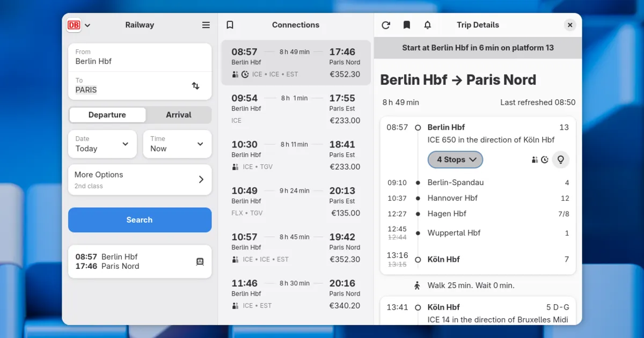Viewport: 644px width, 338px height.
Task: Choose the 10:49 FLX TGV connection
Action: (x=296, y=201)
